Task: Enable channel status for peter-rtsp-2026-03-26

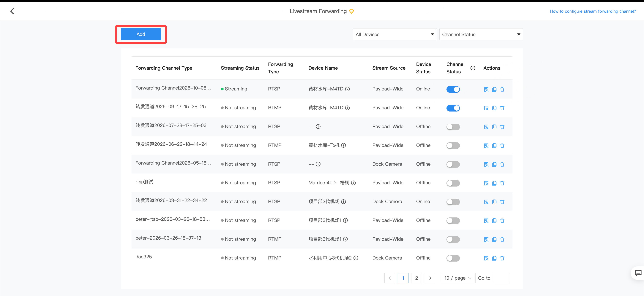Action: (453, 221)
